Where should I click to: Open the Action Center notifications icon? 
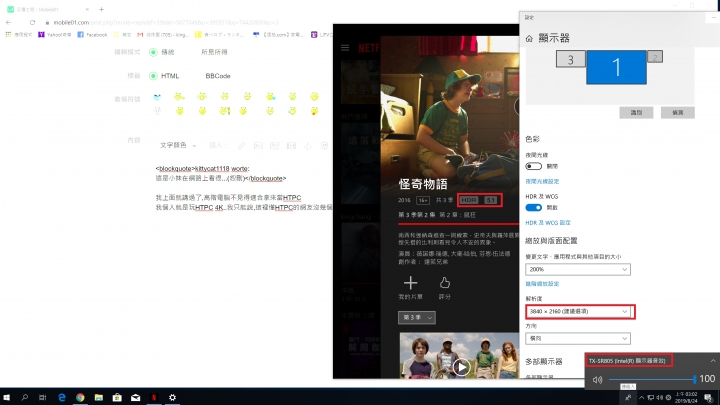tap(709, 397)
